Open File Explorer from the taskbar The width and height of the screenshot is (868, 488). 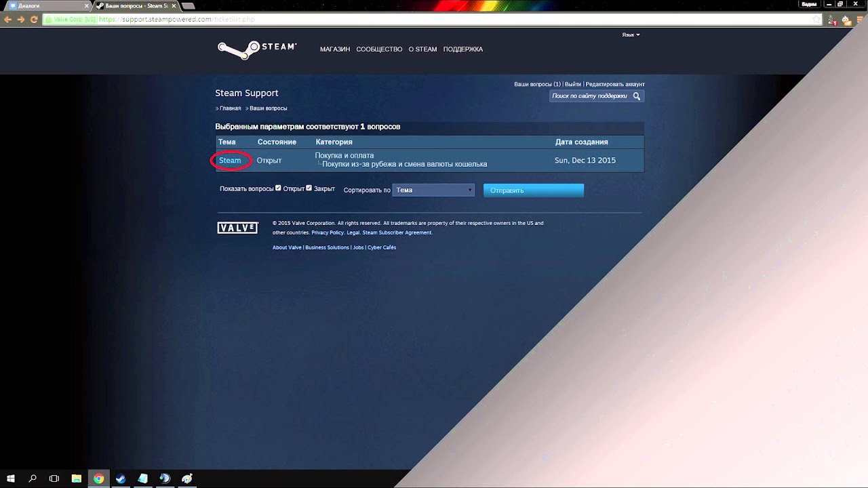point(77,479)
